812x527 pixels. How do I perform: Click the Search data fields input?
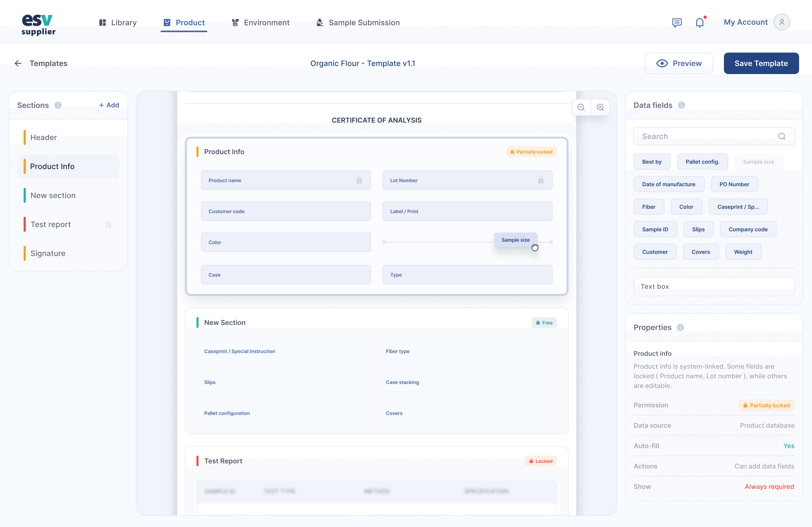pyautogui.click(x=714, y=136)
